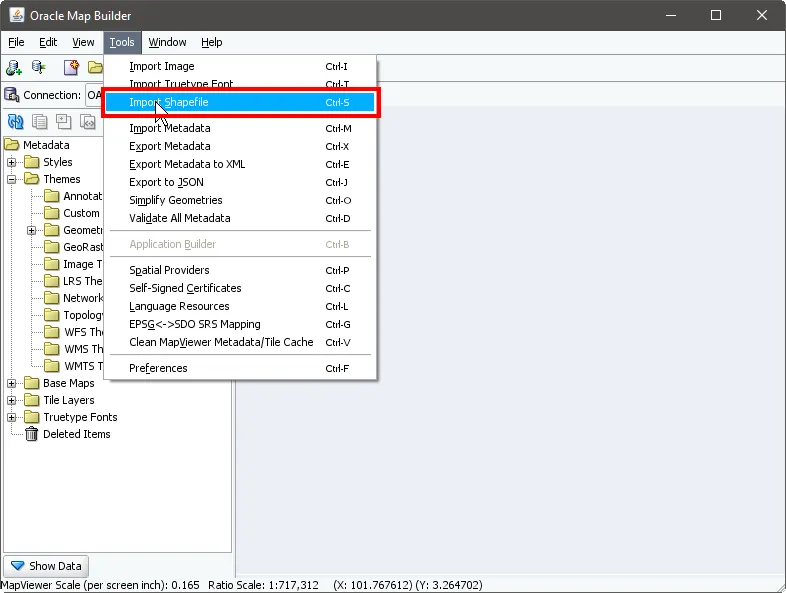Open the Window menu
This screenshot has height=593, width=786.
(167, 42)
